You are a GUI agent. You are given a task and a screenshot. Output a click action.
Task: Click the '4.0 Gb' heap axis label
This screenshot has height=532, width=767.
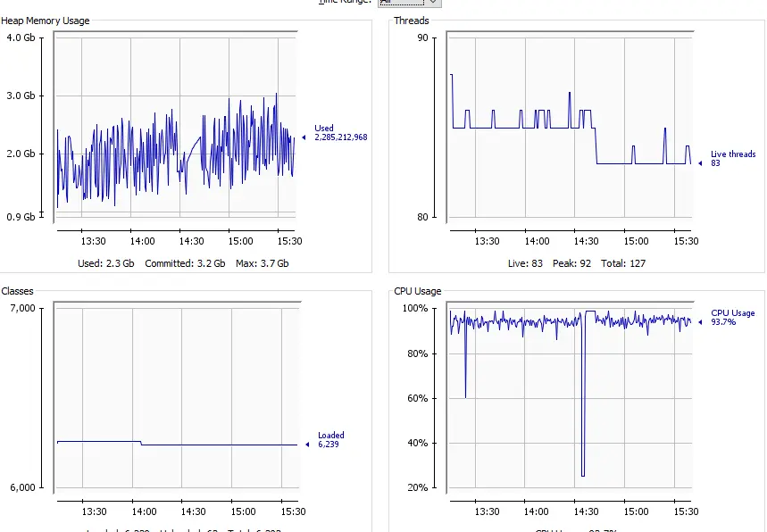pyautogui.click(x=21, y=37)
